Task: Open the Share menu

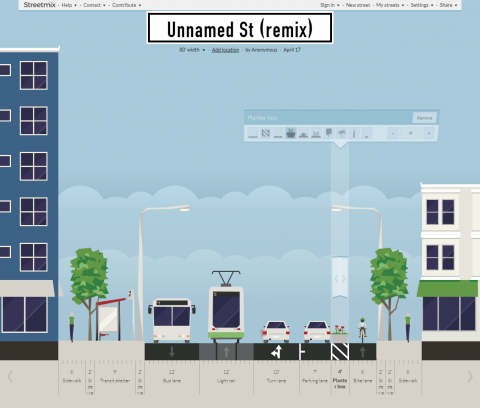Action: 448,5
